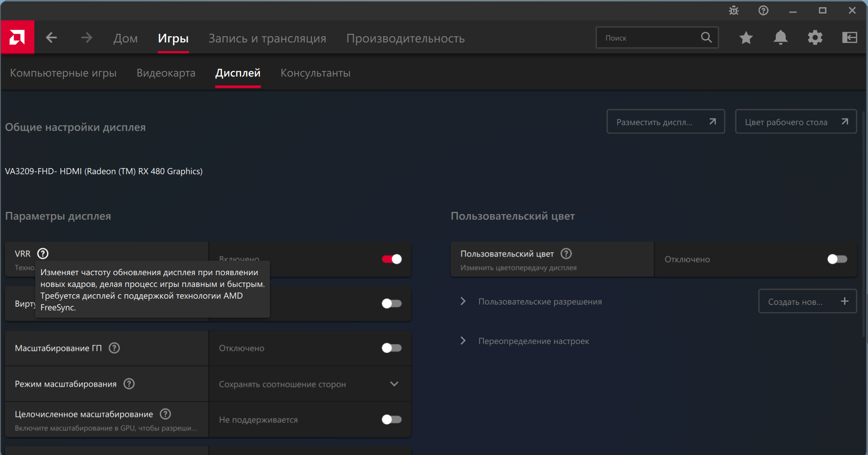The height and width of the screenshot is (455, 868).
Task: Switch to Производительность tab
Action: [406, 38]
